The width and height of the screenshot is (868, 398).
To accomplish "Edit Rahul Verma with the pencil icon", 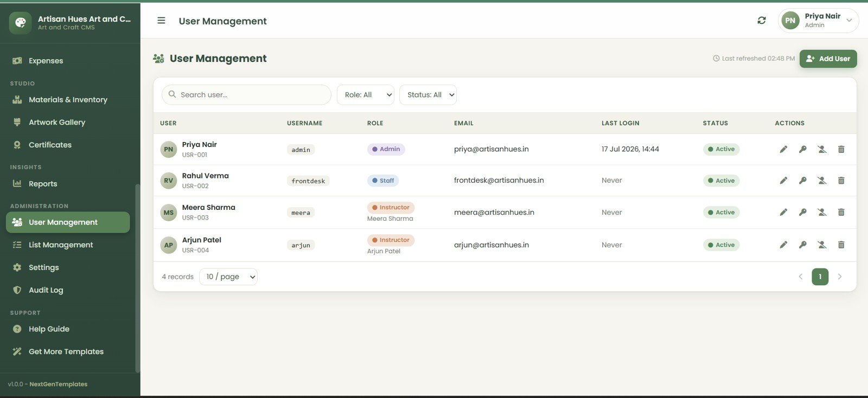I will click(783, 181).
